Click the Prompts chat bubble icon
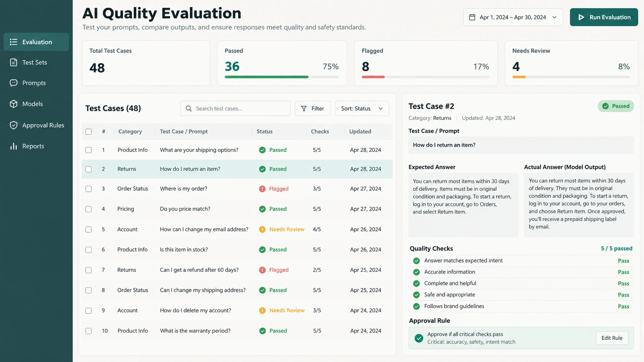The width and height of the screenshot is (644, 362). [14, 83]
